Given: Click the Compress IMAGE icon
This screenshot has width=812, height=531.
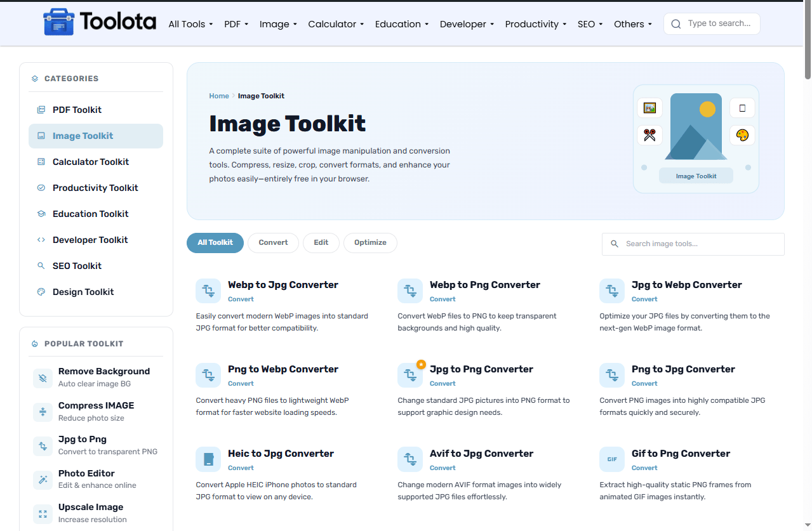Looking at the screenshot, I should [x=43, y=412].
